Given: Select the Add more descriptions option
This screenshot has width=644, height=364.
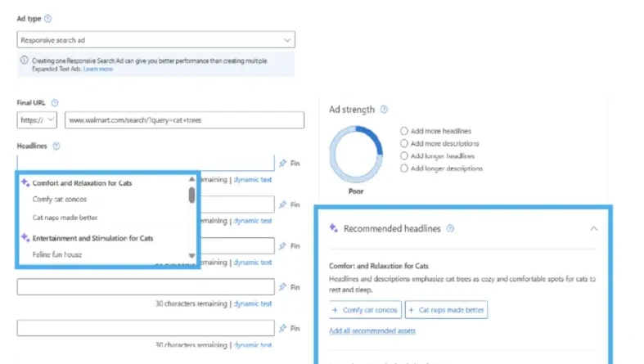Looking at the screenshot, I should pos(404,143).
